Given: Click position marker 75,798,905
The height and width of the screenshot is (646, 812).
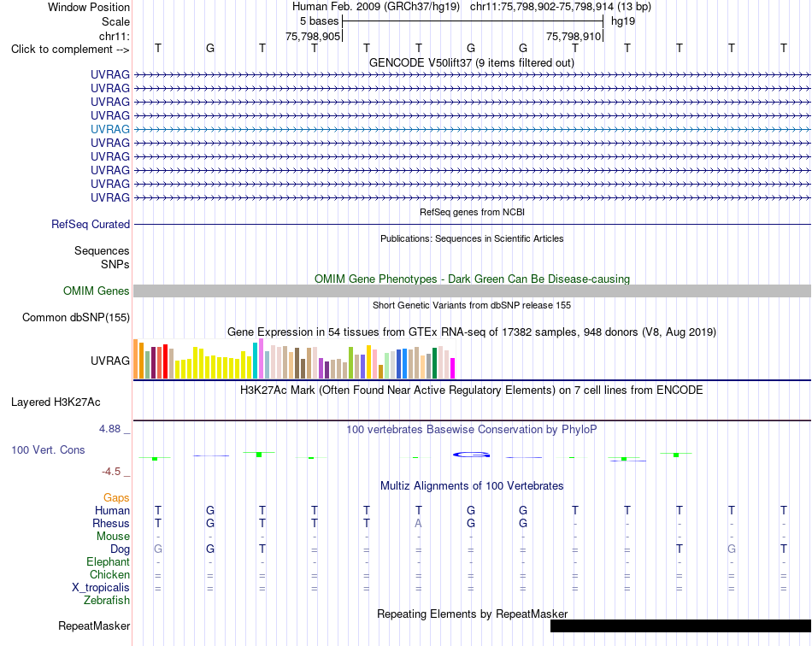Looking at the screenshot, I should (313, 36).
